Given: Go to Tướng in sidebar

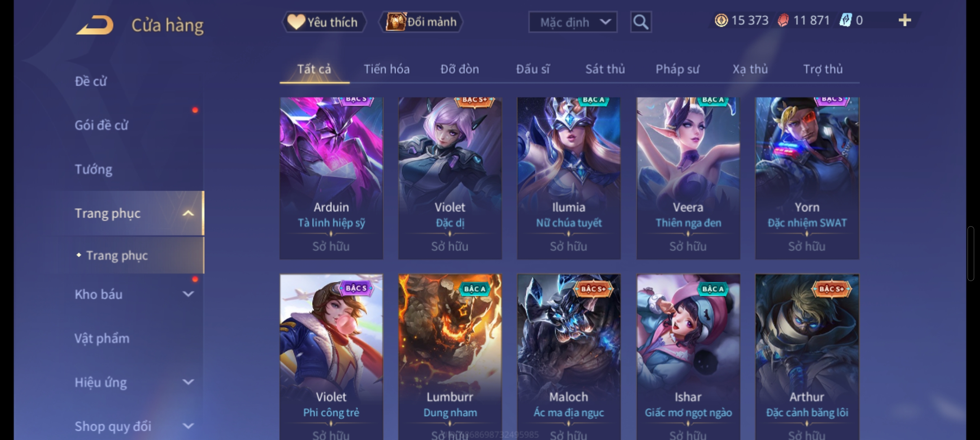Looking at the screenshot, I should (93, 169).
